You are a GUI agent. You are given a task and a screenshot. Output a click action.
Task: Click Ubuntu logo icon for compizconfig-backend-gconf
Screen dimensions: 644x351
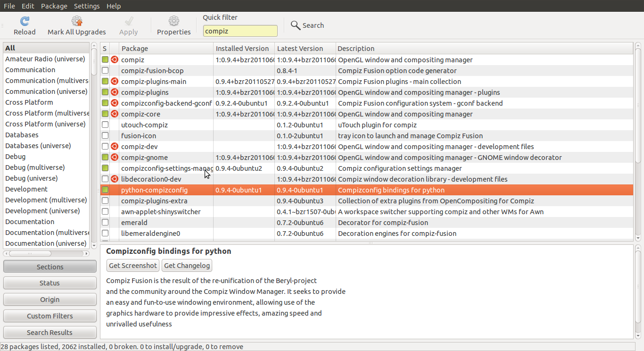pos(115,103)
